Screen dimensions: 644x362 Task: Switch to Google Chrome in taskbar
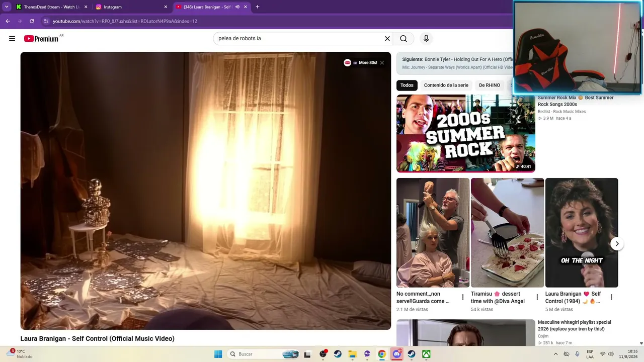[x=382, y=354]
